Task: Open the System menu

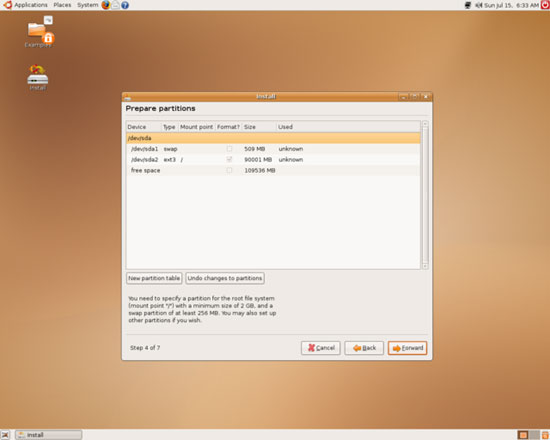Action: point(87,5)
